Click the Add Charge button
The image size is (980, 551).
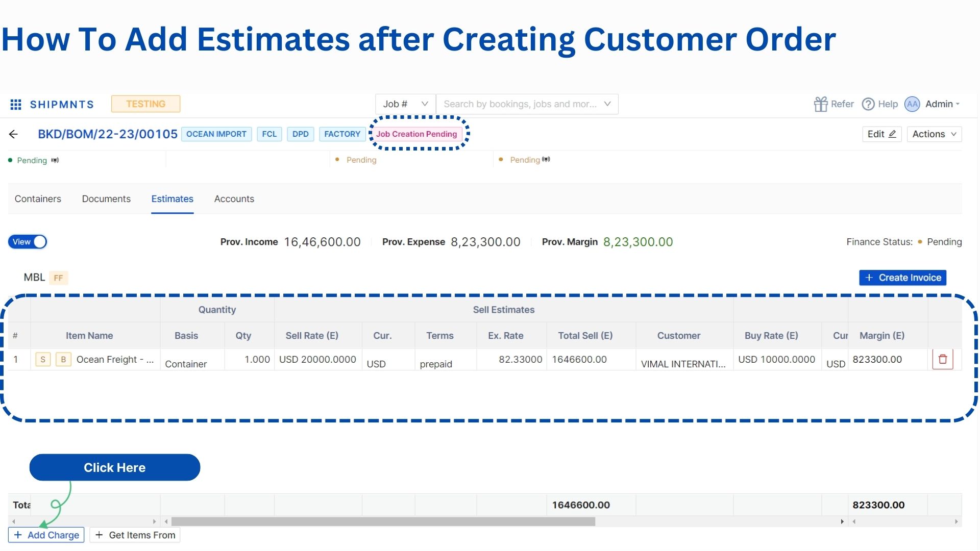(x=46, y=534)
